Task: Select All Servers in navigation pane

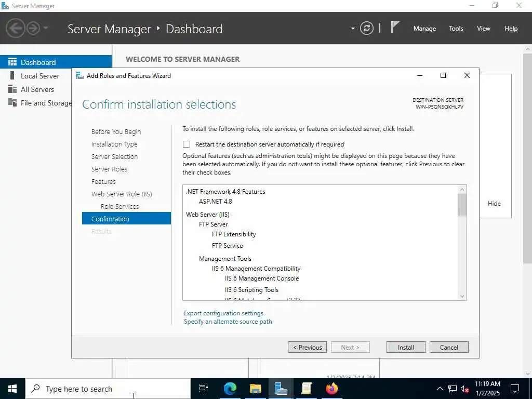Action: tap(37, 89)
